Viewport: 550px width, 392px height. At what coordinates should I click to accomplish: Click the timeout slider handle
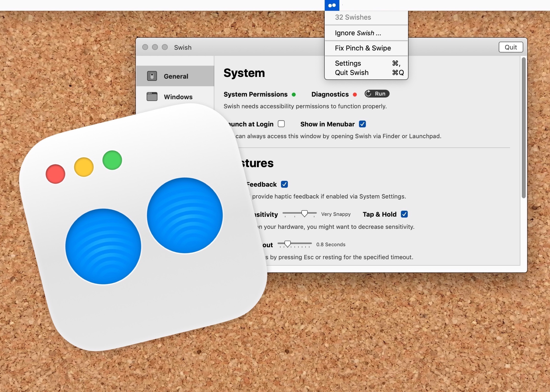(x=287, y=244)
